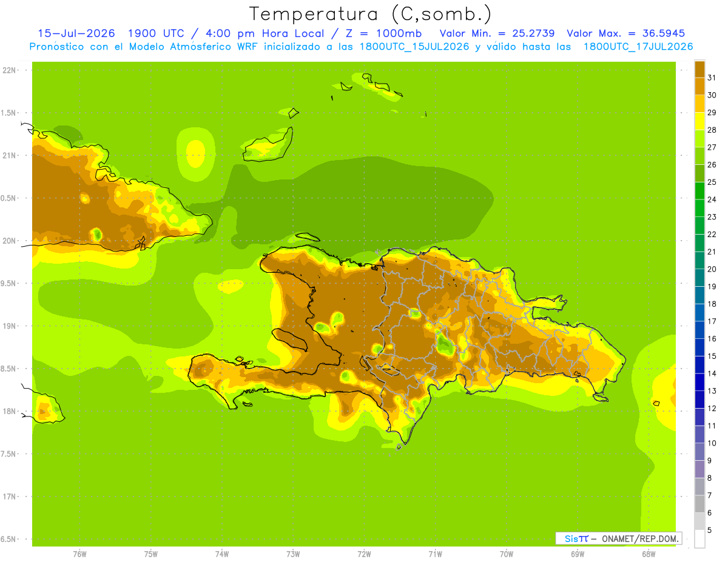Click the '76W' longitude axis label
The image size is (728, 562).
[x=79, y=554]
